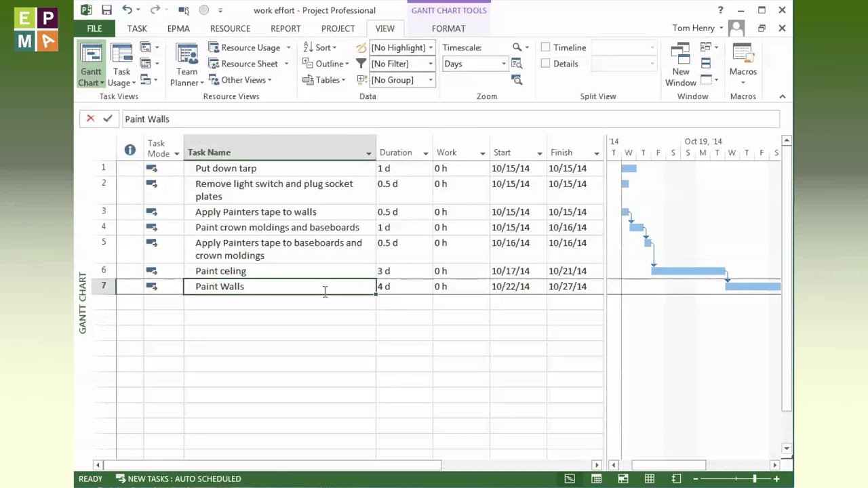Click the Indicators column info icon
Screen dimensions: 868x488
(x=130, y=150)
